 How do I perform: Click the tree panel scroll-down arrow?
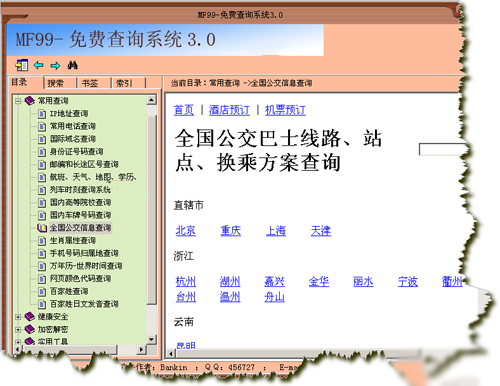151,339
